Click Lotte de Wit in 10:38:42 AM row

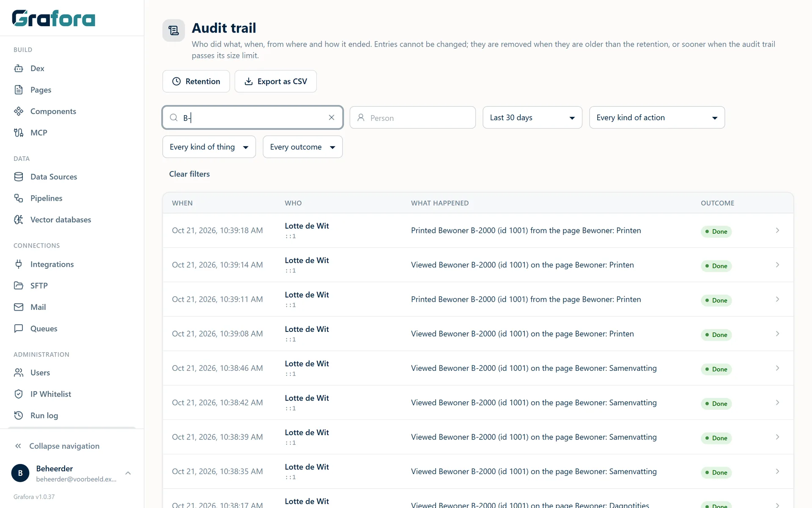(x=307, y=398)
